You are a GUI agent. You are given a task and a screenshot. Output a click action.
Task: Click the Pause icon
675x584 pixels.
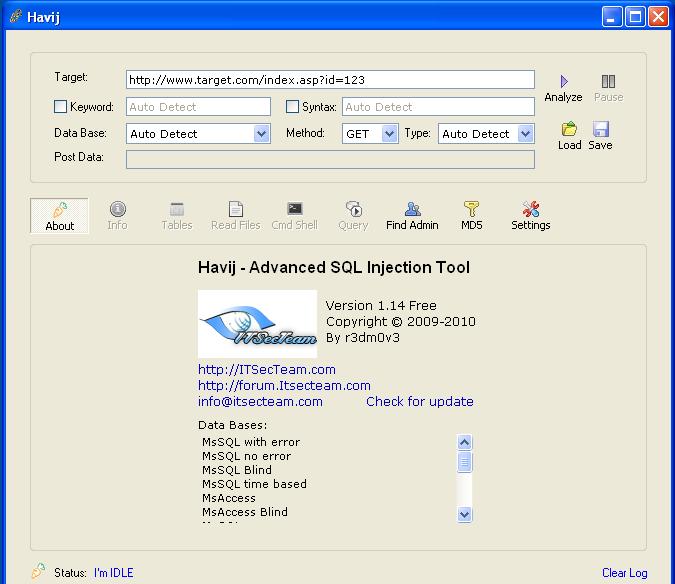coord(608,81)
